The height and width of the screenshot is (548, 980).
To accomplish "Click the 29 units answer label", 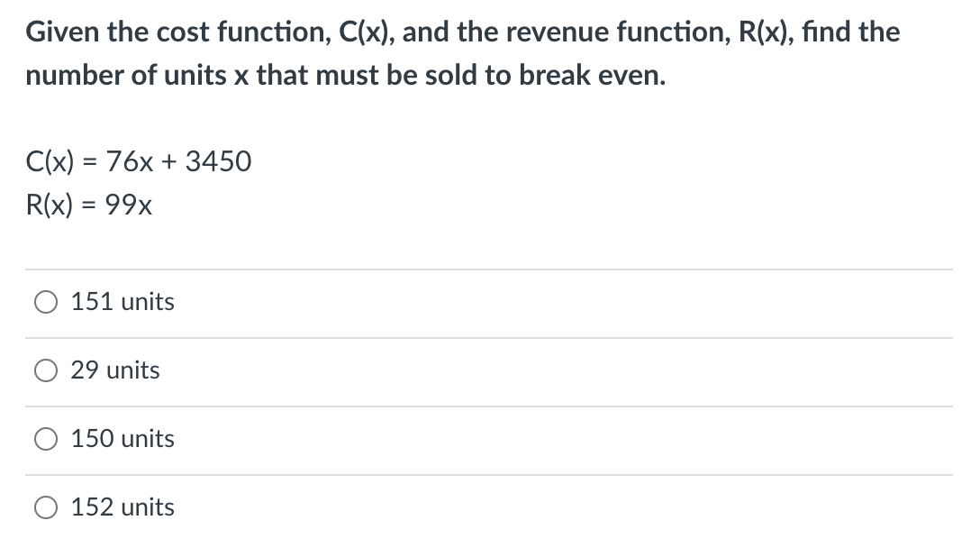I will pos(115,370).
